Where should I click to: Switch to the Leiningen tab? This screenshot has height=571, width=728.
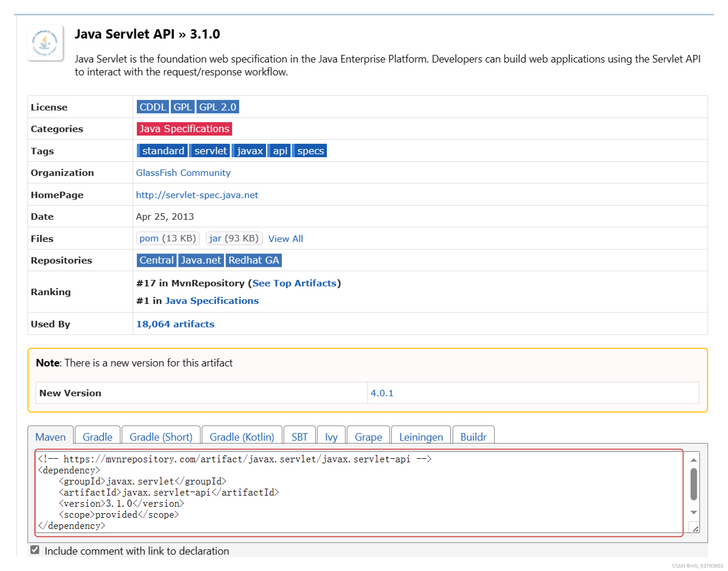point(420,437)
